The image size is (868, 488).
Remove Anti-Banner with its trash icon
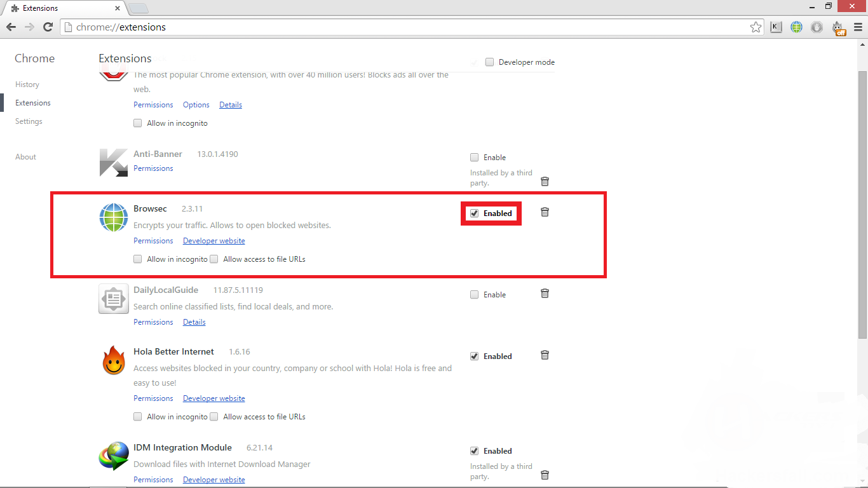pos(545,182)
